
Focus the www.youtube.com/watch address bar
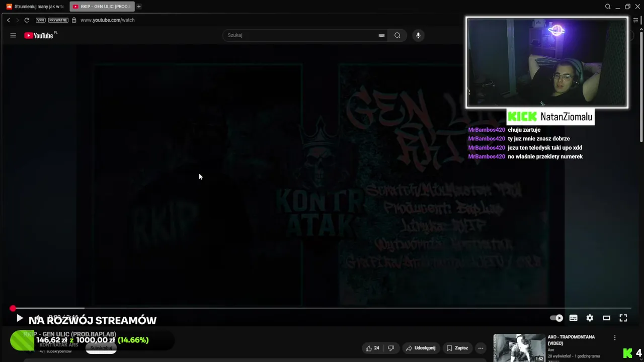point(107,20)
